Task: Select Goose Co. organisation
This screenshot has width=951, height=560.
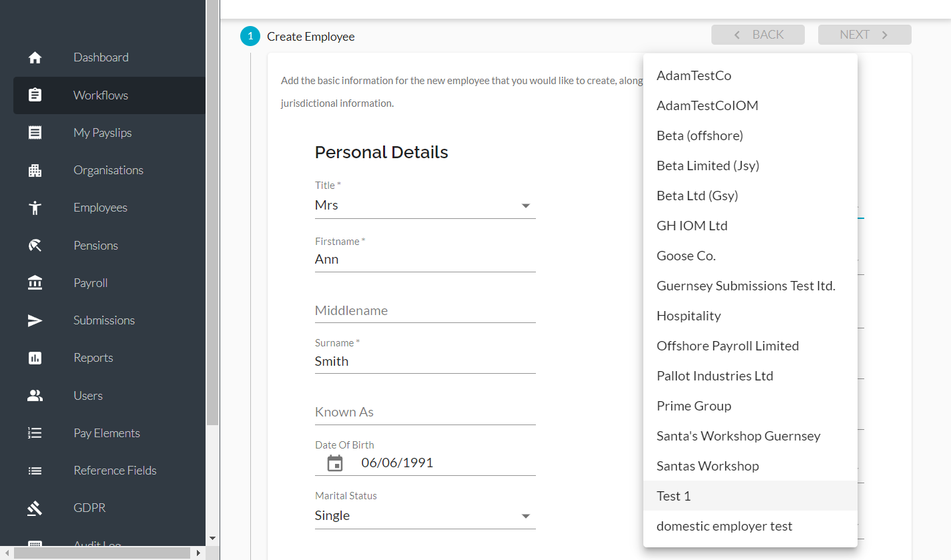Action: 750,256
